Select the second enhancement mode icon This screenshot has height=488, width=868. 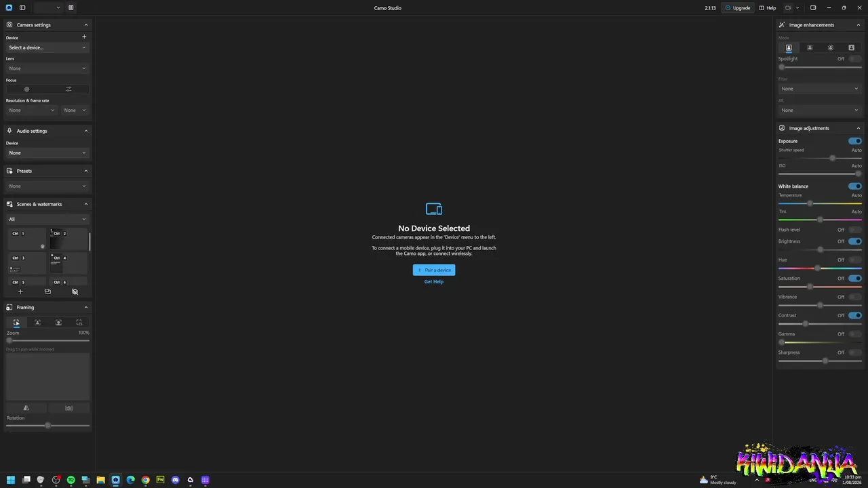tap(810, 47)
